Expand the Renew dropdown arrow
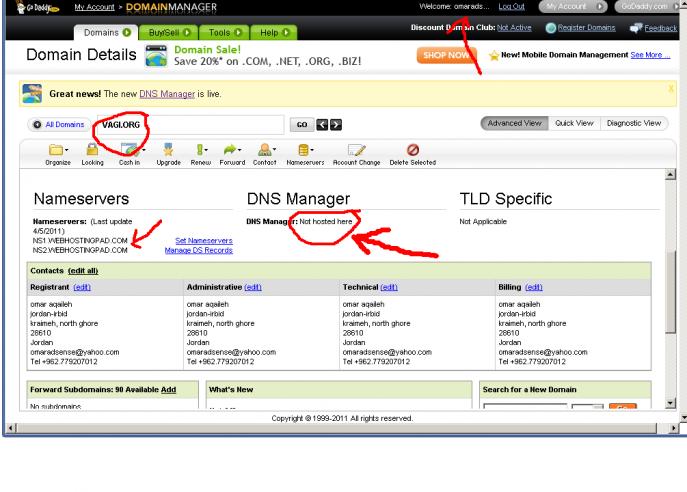687x492 pixels. 206,150
